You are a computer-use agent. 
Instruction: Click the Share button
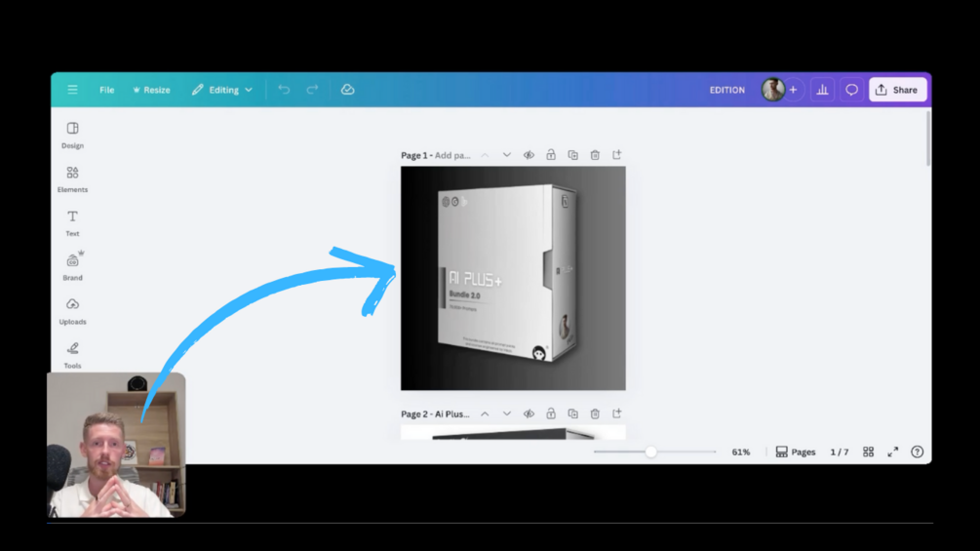(x=897, y=90)
